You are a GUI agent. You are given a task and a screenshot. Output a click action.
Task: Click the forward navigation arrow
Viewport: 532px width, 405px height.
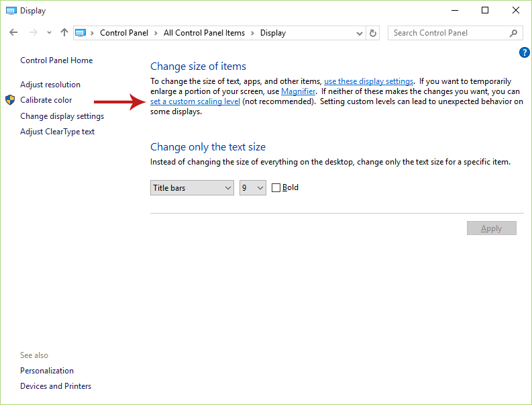tap(34, 33)
